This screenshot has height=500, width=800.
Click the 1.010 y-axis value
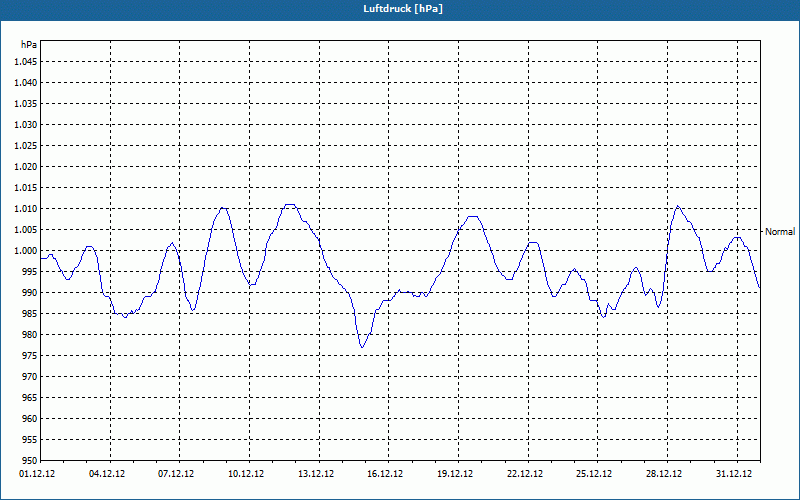26,209
